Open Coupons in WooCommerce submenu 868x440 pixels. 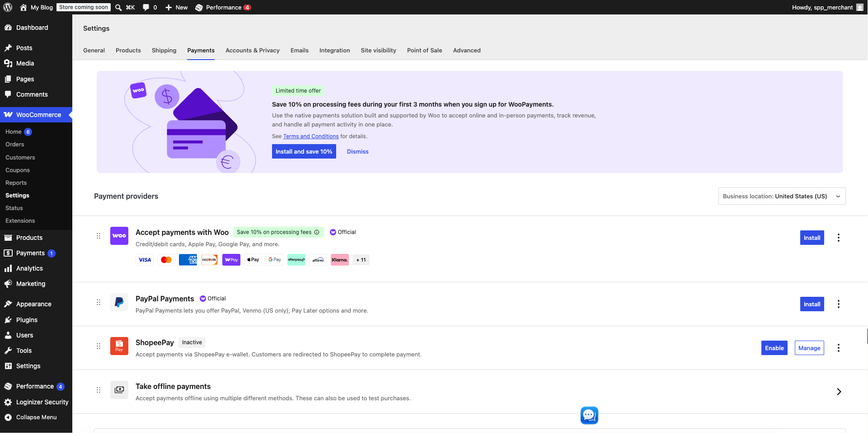tap(18, 170)
